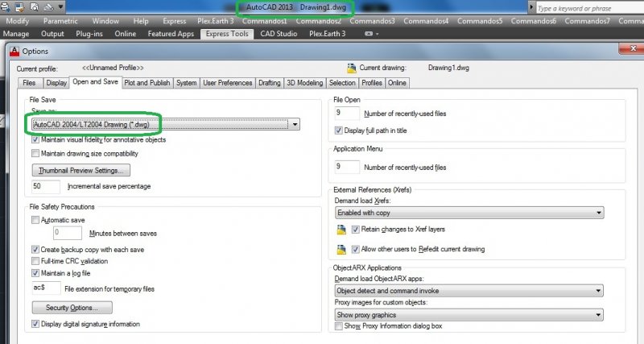
Task: Click the search expand arrow left of keyword box
Action: pyautogui.click(x=531, y=7)
